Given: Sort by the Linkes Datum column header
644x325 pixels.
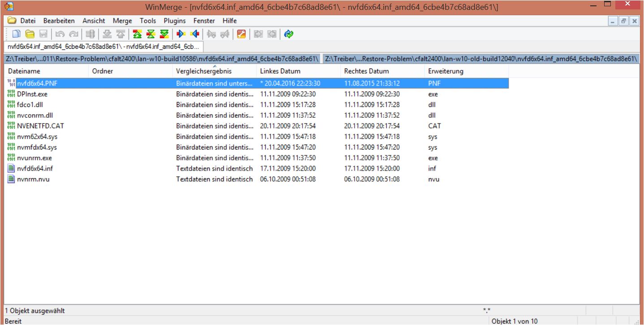Looking at the screenshot, I should (298, 71).
